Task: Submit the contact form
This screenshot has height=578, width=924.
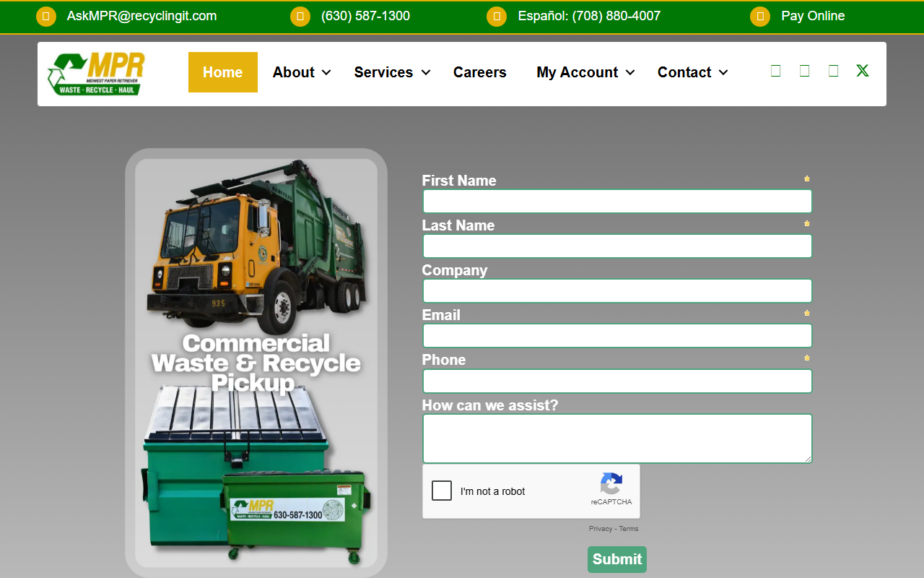Action: 617,559
